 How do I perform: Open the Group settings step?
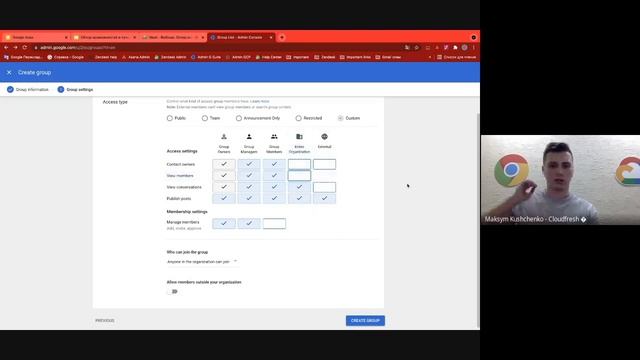76,89
